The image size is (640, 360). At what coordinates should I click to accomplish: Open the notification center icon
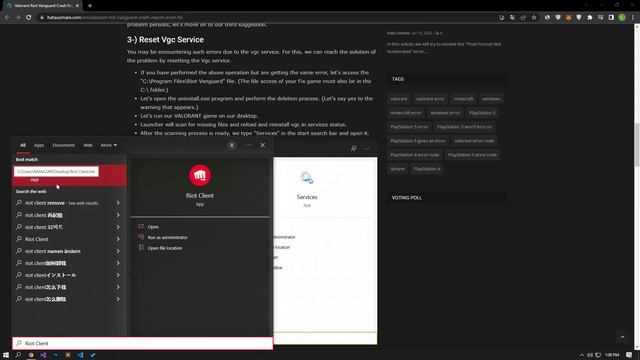tap(629, 355)
